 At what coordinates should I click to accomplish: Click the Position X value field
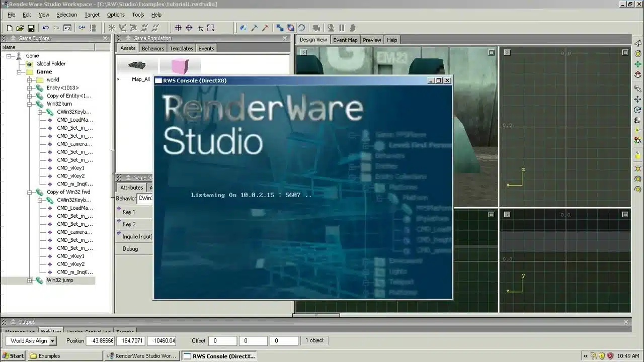pos(101,341)
